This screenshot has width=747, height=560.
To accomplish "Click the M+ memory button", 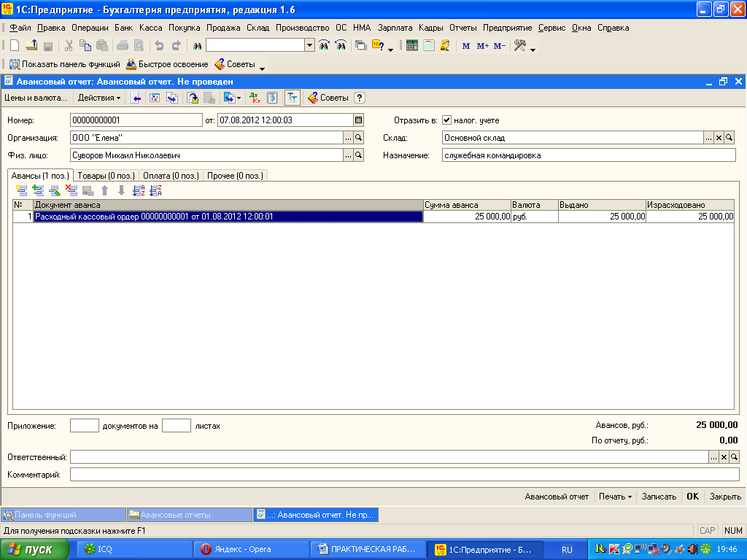I will [x=483, y=46].
